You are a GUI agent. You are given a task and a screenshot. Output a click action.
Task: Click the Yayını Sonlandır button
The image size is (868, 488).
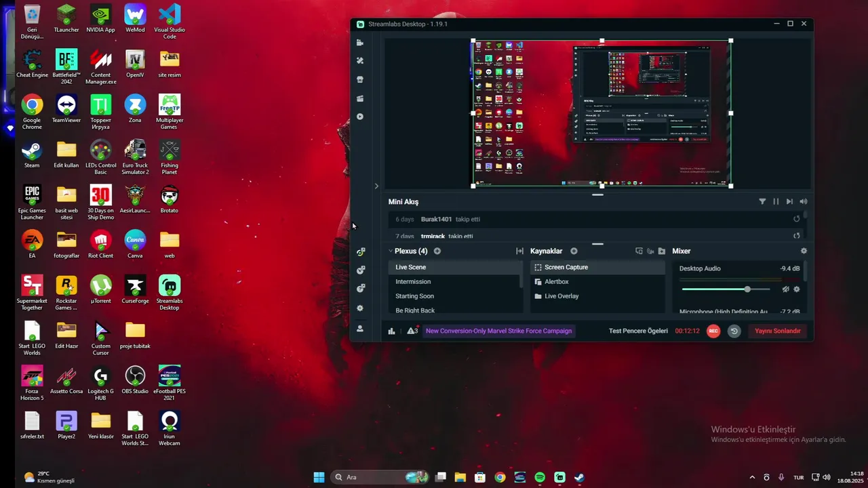click(x=778, y=331)
